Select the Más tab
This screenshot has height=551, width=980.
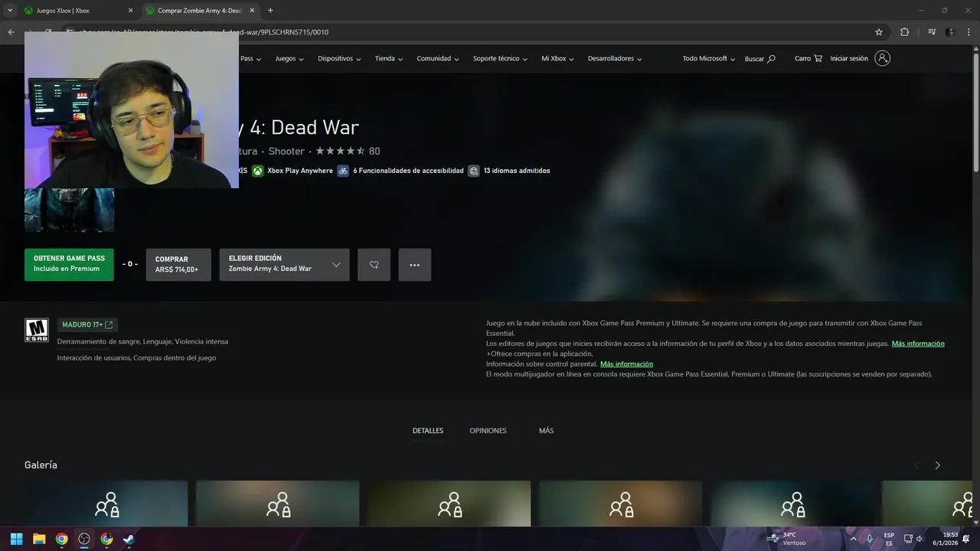point(546,431)
